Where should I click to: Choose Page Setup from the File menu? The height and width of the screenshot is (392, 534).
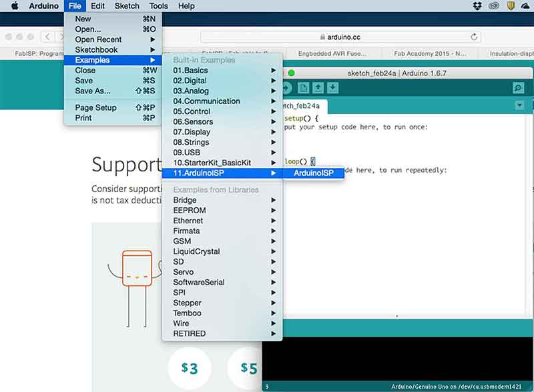pos(113,107)
